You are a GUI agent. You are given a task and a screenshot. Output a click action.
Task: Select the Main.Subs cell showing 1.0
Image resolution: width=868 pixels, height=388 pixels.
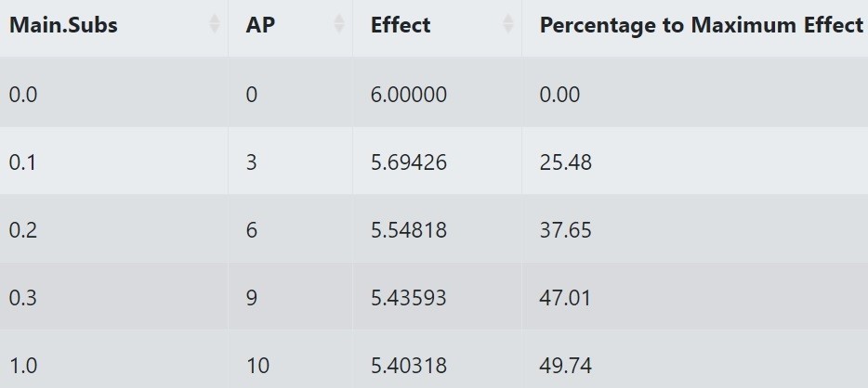tap(22, 366)
